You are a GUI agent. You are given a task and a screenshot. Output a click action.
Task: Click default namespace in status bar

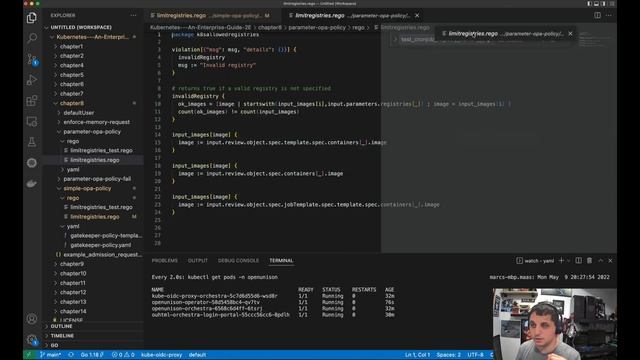point(197,355)
